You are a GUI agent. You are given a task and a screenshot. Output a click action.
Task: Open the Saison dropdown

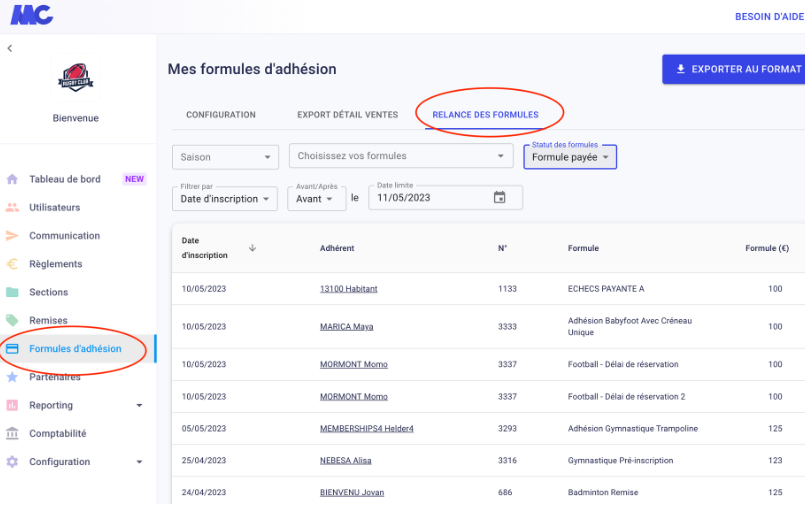point(225,157)
